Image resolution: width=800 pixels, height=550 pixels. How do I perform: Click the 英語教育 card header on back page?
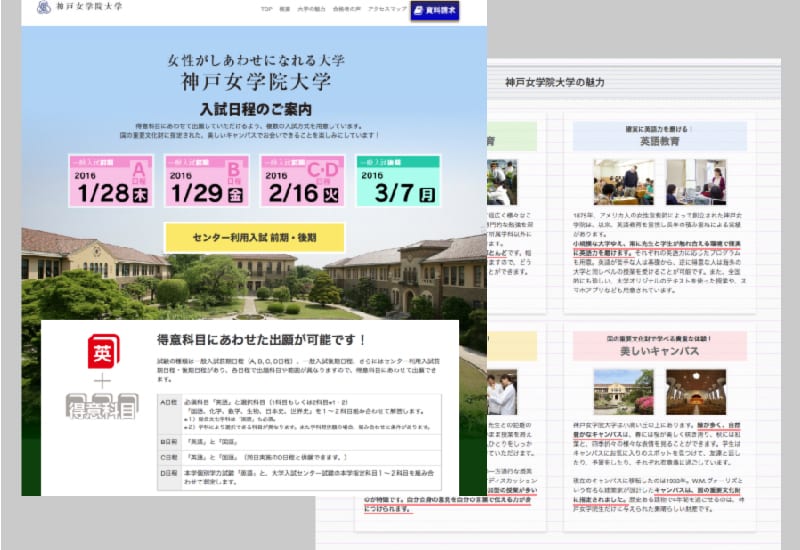(660, 136)
